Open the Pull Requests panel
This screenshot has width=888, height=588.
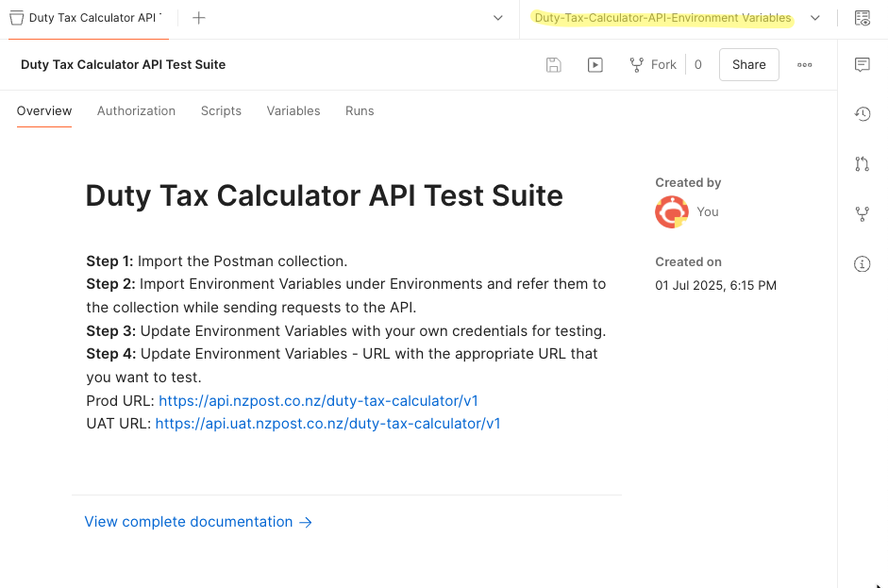(x=862, y=163)
